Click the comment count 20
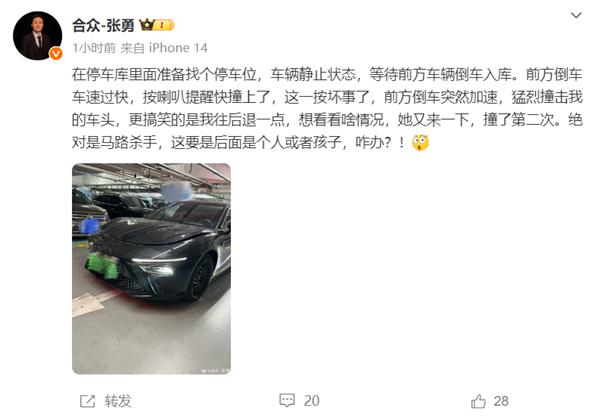 [x=311, y=401]
